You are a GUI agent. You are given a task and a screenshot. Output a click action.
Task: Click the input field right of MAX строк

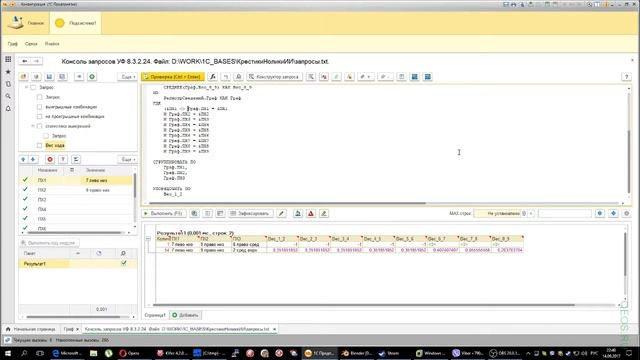(x=564, y=213)
